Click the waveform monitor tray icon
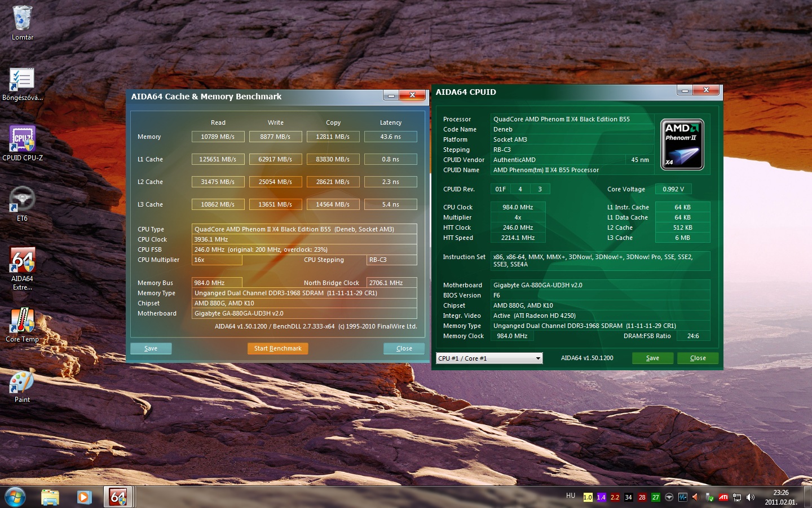 pyautogui.click(x=682, y=497)
